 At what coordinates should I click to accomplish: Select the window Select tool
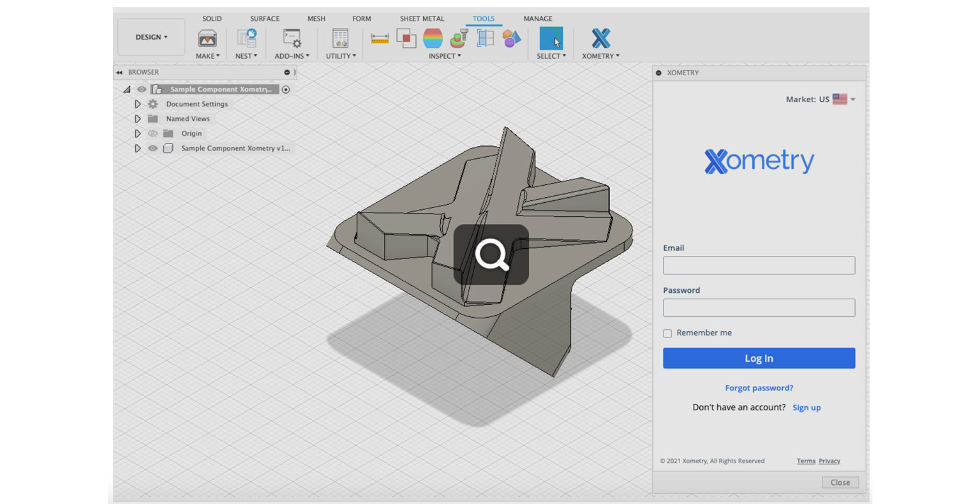550,38
